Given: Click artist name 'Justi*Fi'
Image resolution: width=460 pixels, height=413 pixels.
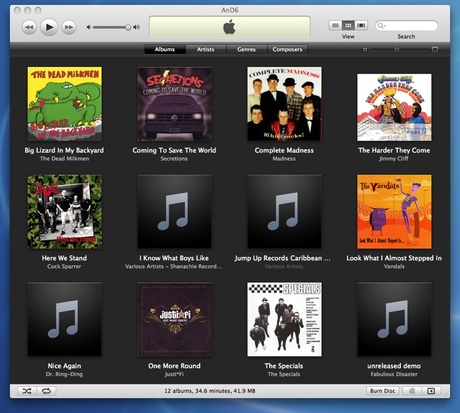Looking at the screenshot, I should tap(174, 374).
